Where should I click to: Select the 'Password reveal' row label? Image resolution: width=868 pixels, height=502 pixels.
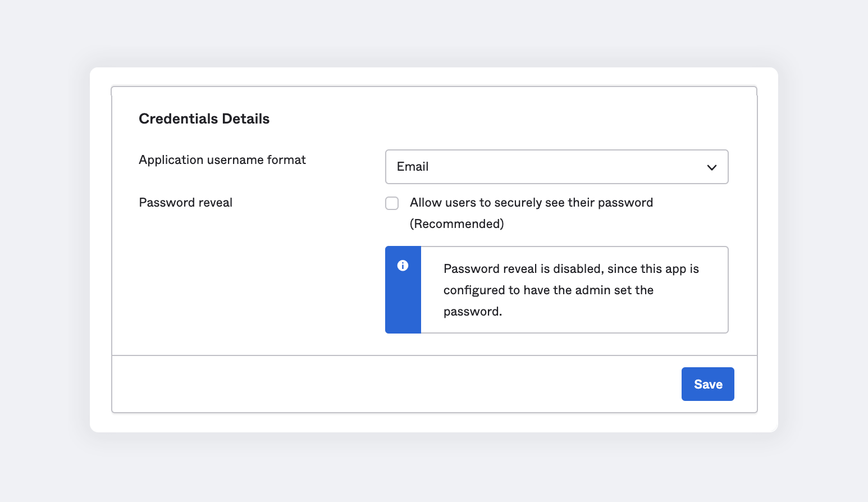[x=185, y=202]
